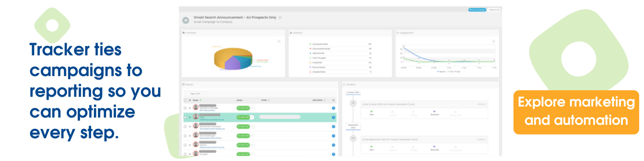Expand Log a Call dropdown for Director row

pyautogui.click(x=252, y=145)
